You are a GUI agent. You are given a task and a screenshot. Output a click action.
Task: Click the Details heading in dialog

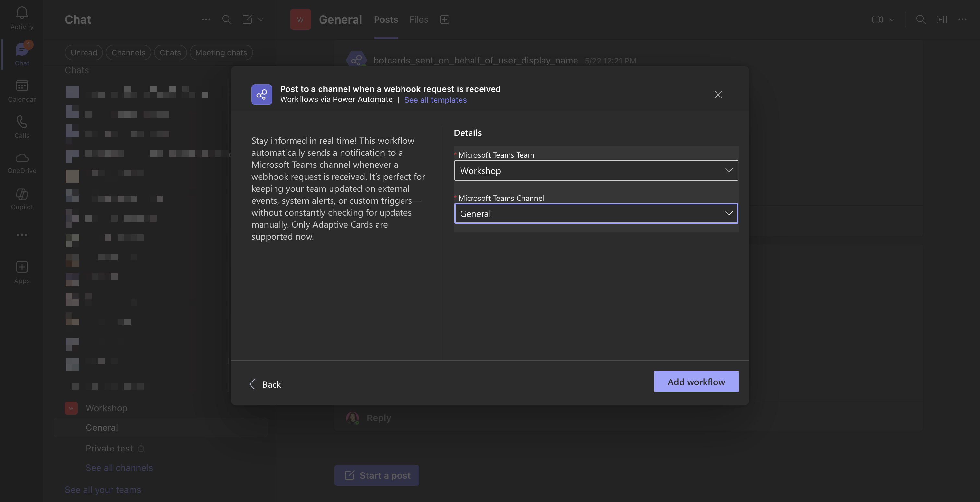pos(467,133)
